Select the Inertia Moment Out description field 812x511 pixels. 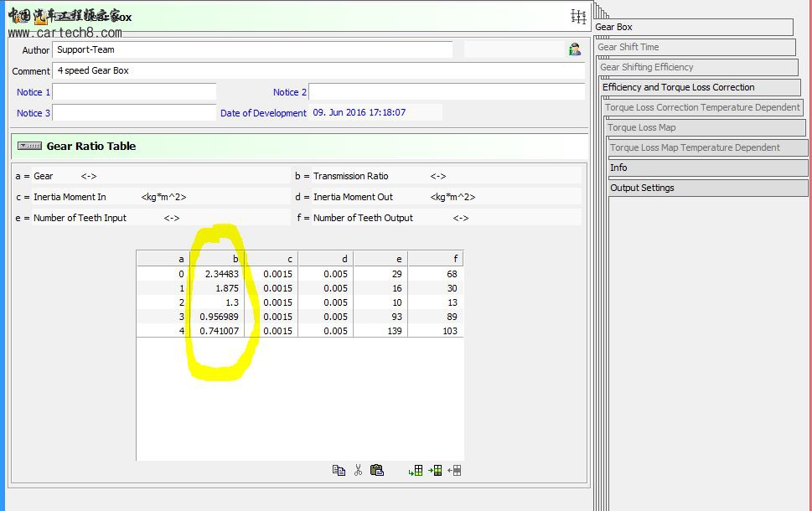(x=447, y=197)
